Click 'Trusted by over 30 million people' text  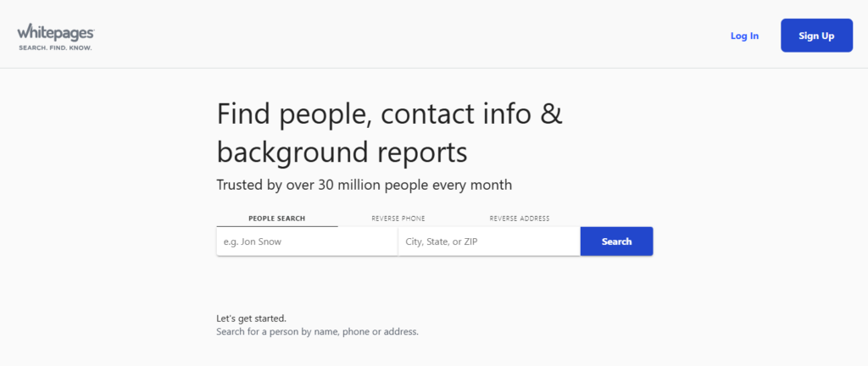(x=364, y=185)
